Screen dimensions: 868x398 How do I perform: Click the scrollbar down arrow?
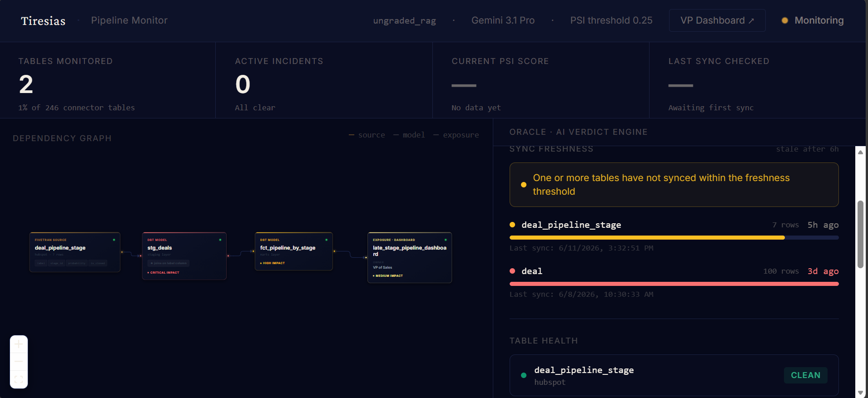(x=860, y=393)
